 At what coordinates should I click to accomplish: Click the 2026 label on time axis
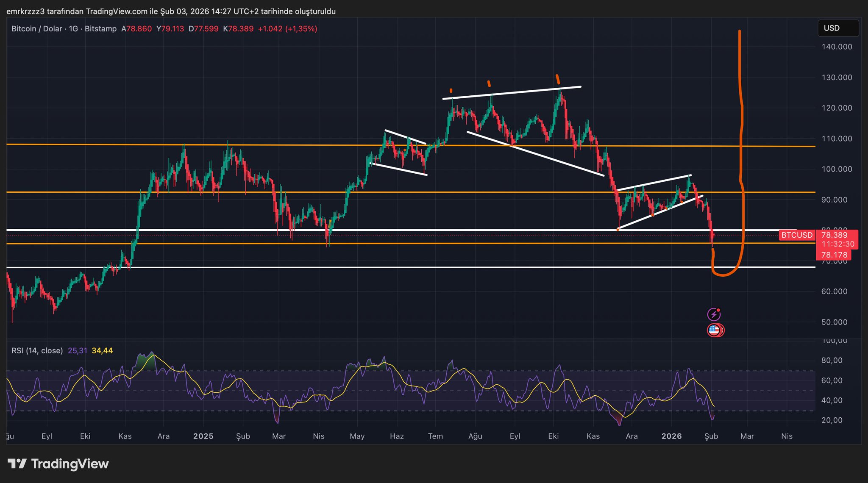click(x=671, y=436)
